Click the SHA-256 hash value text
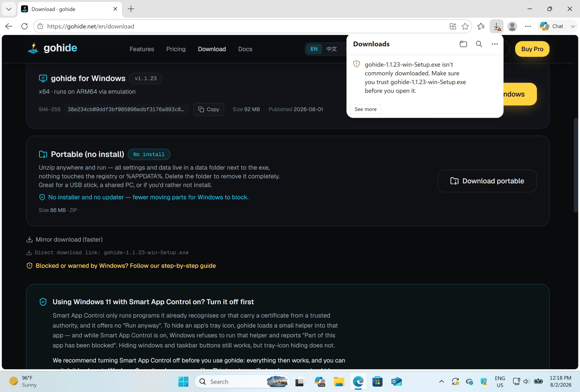The width and height of the screenshot is (580, 392). pos(126,110)
